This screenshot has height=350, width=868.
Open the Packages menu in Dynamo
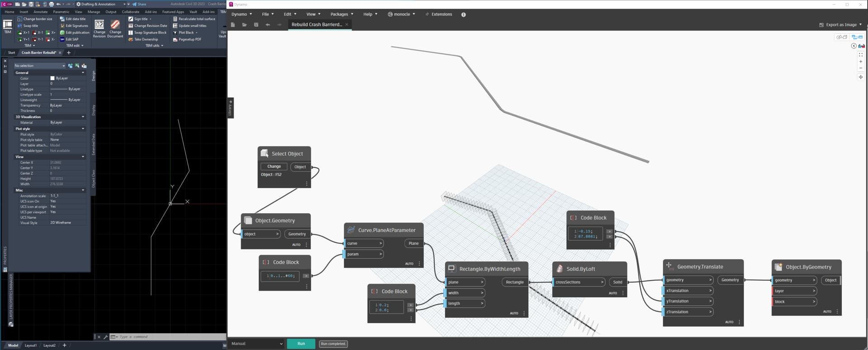pyautogui.click(x=342, y=14)
